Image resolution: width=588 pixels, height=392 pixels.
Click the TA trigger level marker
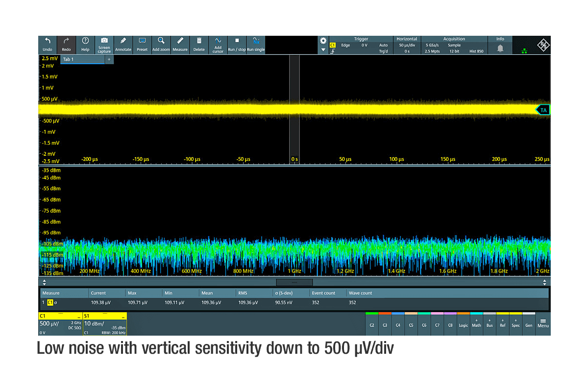click(543, 110)
